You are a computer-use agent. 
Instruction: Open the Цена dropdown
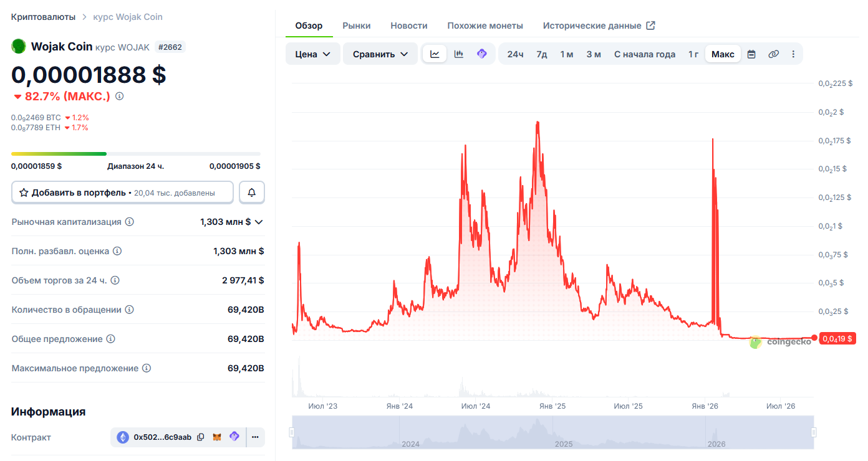[x=313, y=54]
